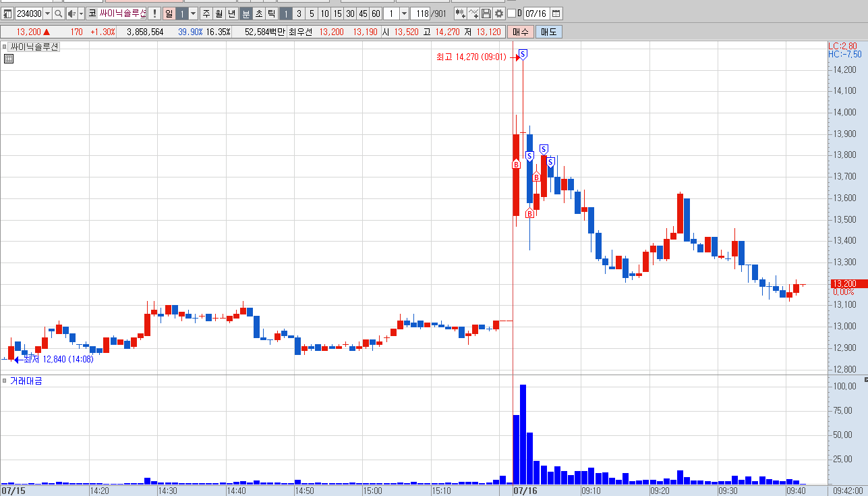The width and height of the screenshot is (868, 496).
Task: Click the 118 bar count input field
Action: pos(421,13)
